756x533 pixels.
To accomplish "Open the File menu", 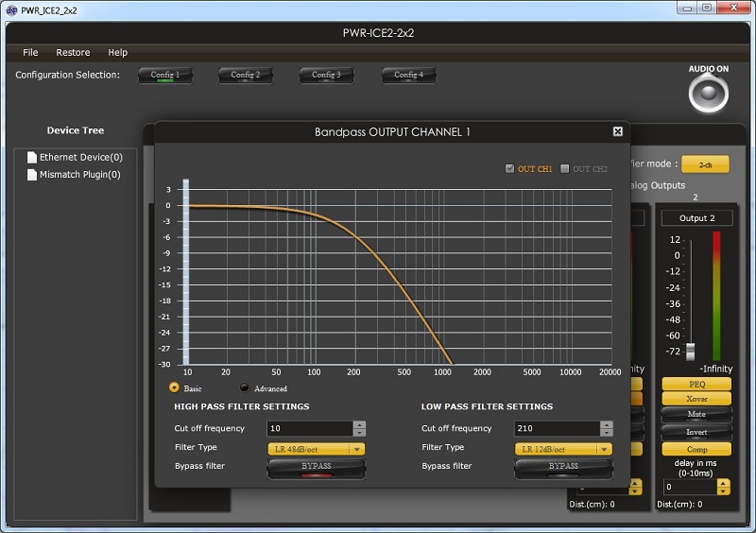I will 30,53.
